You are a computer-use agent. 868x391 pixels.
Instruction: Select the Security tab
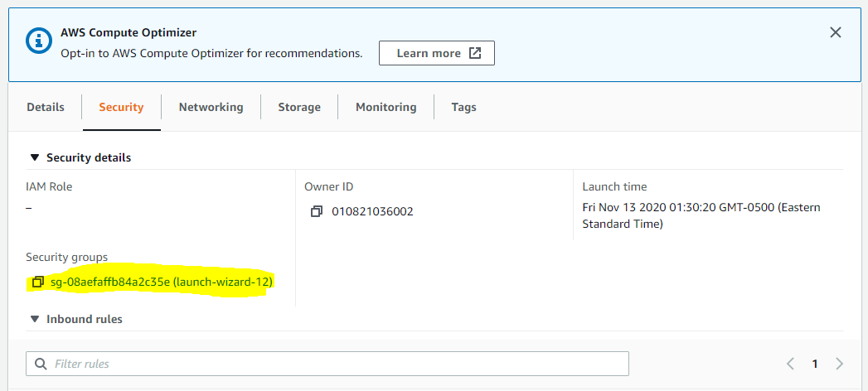click(x=121, y=107)
